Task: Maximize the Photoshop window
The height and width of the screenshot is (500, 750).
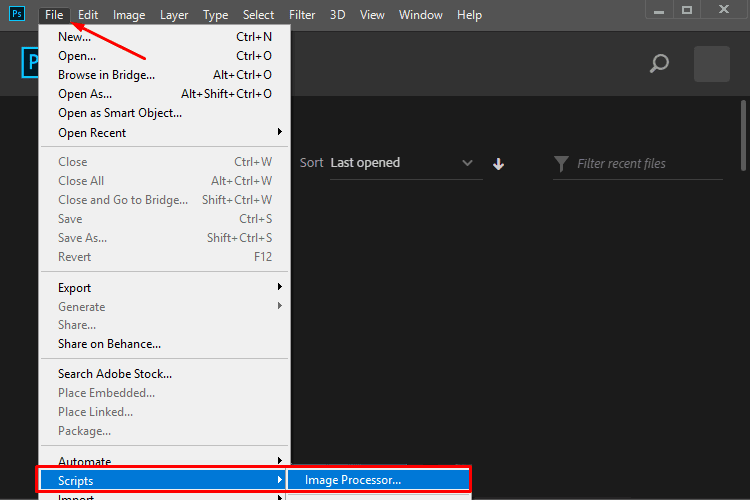Action: coord(687,10)
